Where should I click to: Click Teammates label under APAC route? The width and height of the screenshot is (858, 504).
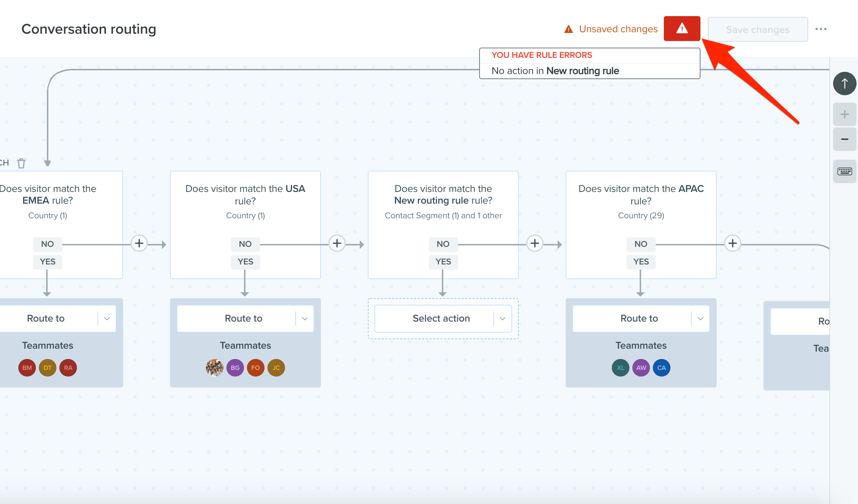coord(641,345)
